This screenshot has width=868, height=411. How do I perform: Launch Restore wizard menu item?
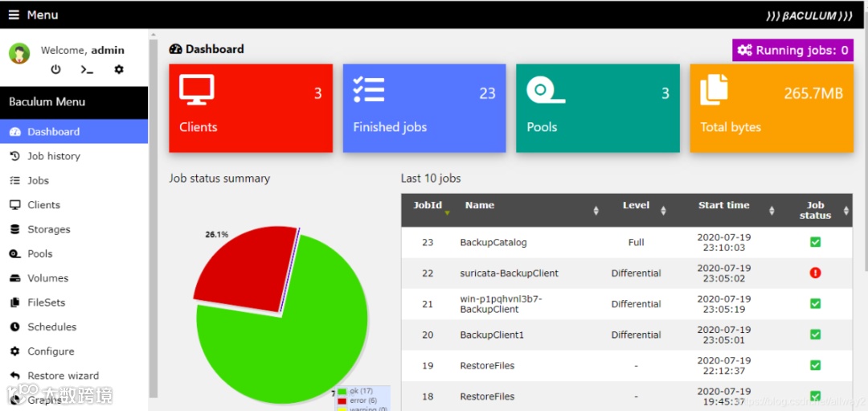74,376
